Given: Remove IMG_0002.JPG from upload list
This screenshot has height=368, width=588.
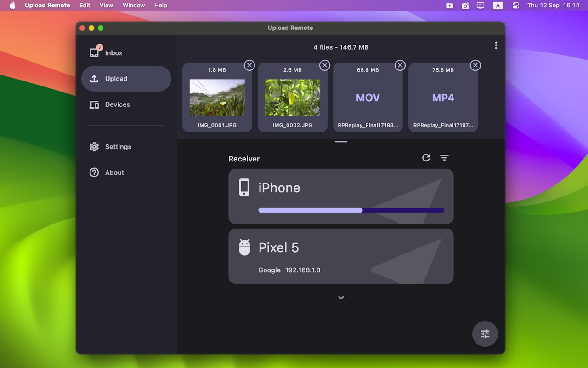Looking at the screenshot, I should pyautogui.click(x=324, y=65).
